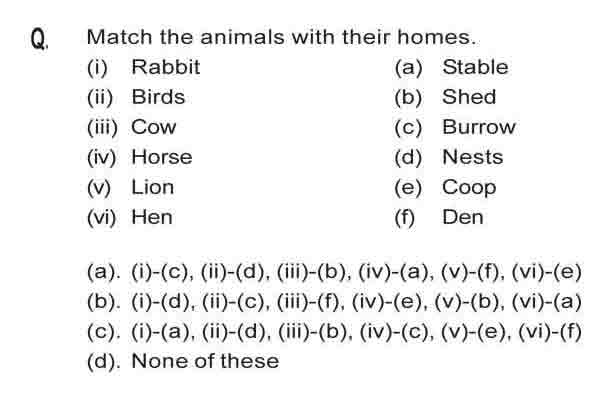The width and height of the screenshot is (600, 400).
Task: Click the (vi)-(e) pair in option (a)
Action: point(546,272)
